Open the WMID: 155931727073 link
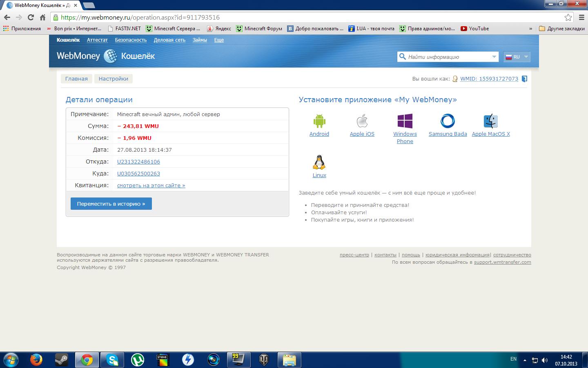Screen dimensions: 588x368 click(489, 79)
